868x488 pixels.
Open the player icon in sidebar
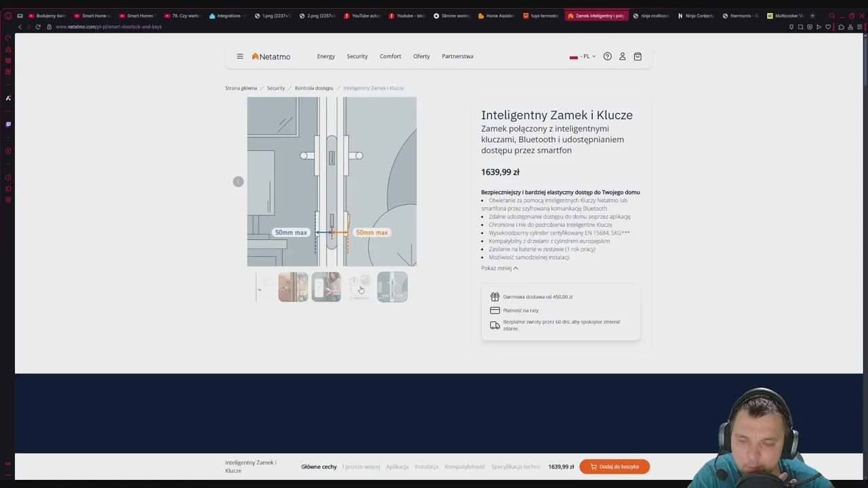8,151
